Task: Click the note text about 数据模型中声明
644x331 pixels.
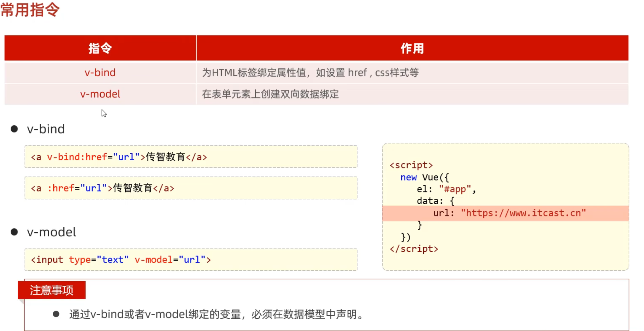Action: click(217, 314)
